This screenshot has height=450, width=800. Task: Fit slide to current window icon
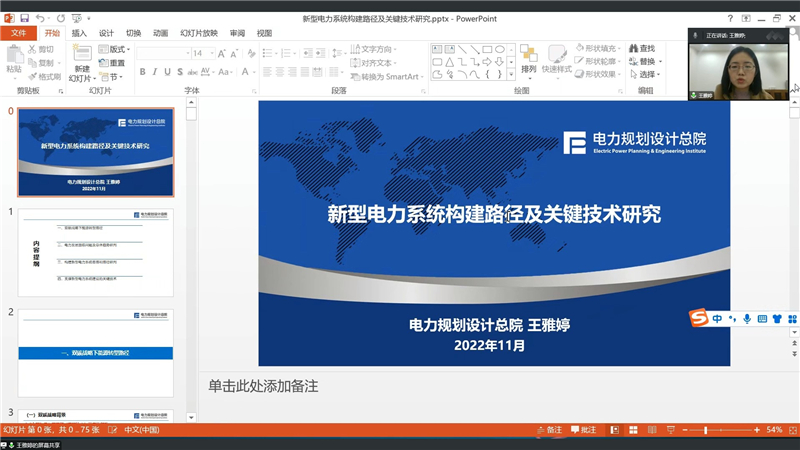click(793, 430)
